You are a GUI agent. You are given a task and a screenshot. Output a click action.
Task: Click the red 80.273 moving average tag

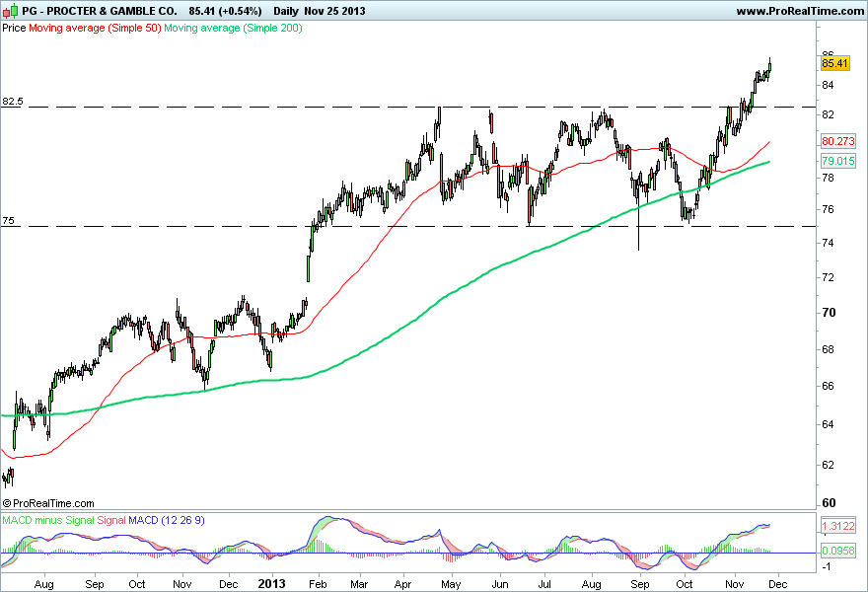pos(838,141)
